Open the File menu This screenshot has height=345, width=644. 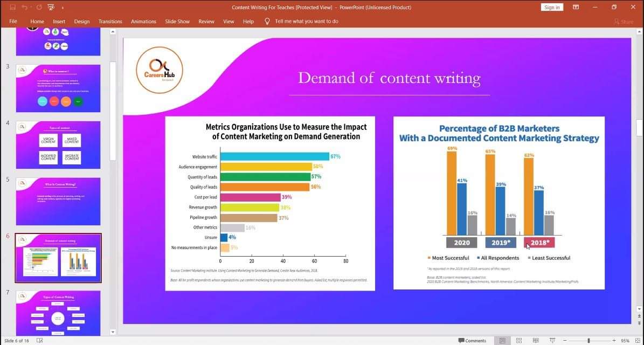13,22
